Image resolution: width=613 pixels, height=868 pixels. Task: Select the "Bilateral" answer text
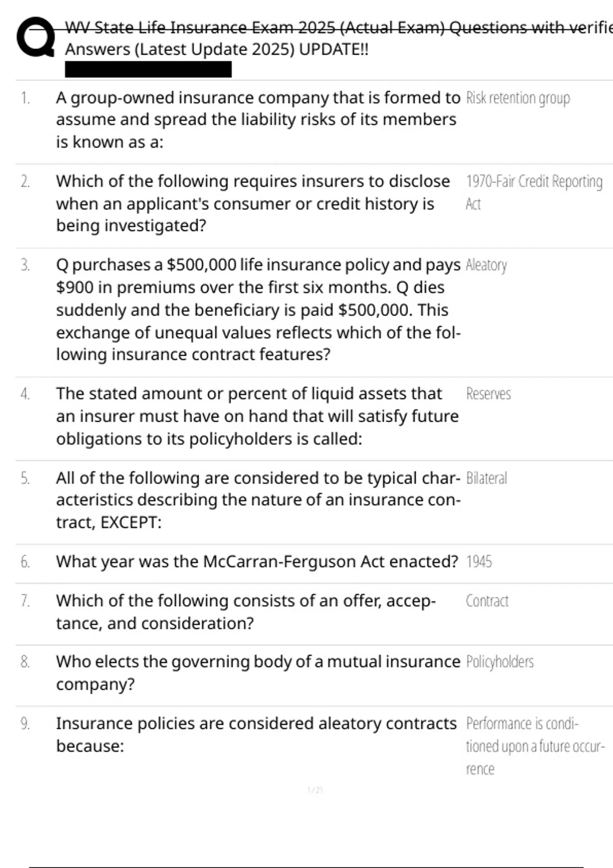click(486, 478)
